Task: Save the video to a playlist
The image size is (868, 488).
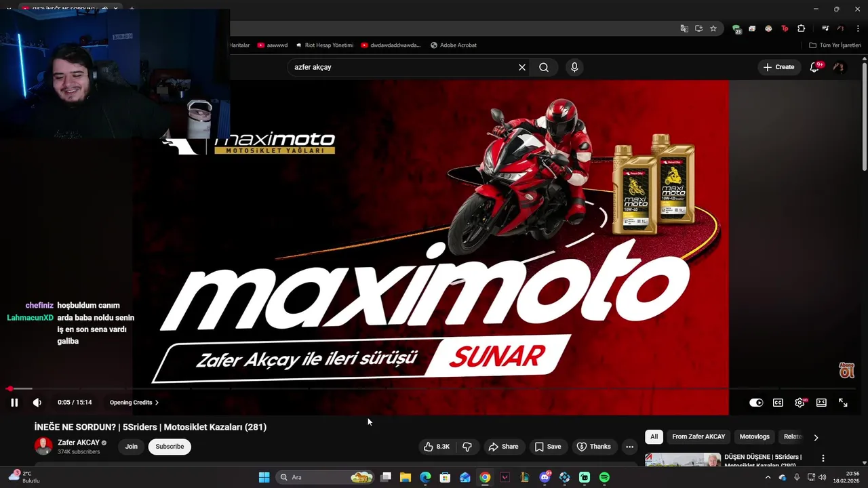Action: pos(548,447)
